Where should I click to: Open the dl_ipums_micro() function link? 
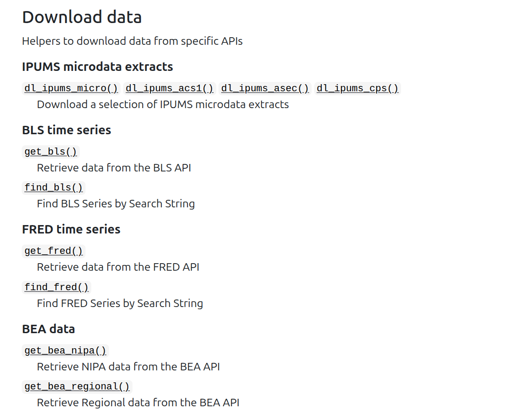click(x=71, y=88)
